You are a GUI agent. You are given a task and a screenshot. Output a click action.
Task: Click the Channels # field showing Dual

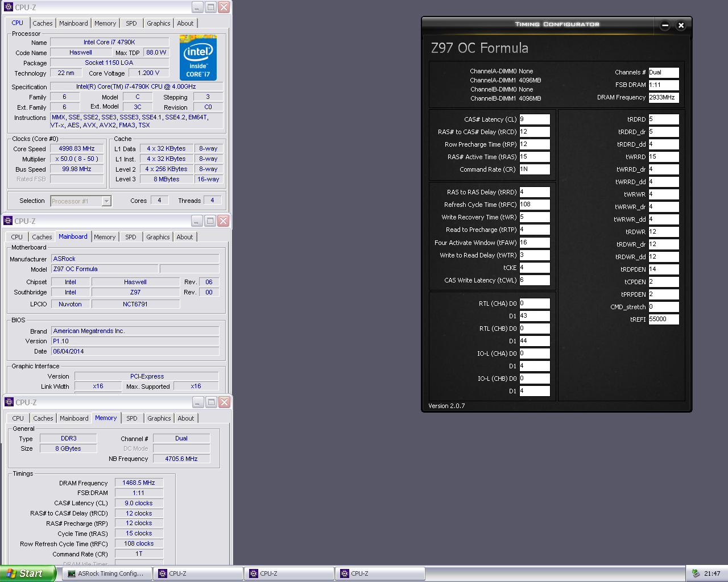(x=664, y=73)
